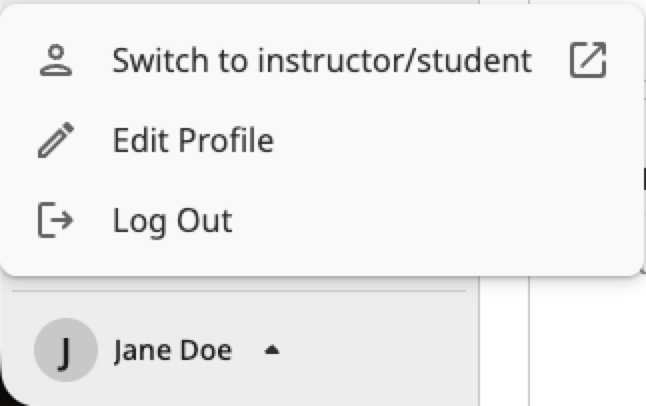Choose Log Out from the menu
Viewport: 646px width, 406px height.
322,220
